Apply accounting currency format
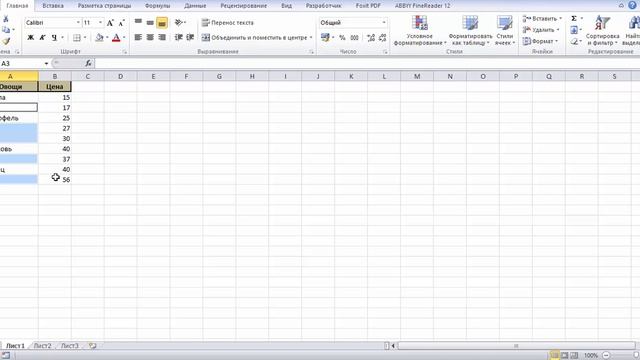The width and height of the screenshot is (640, 360). 325,38
